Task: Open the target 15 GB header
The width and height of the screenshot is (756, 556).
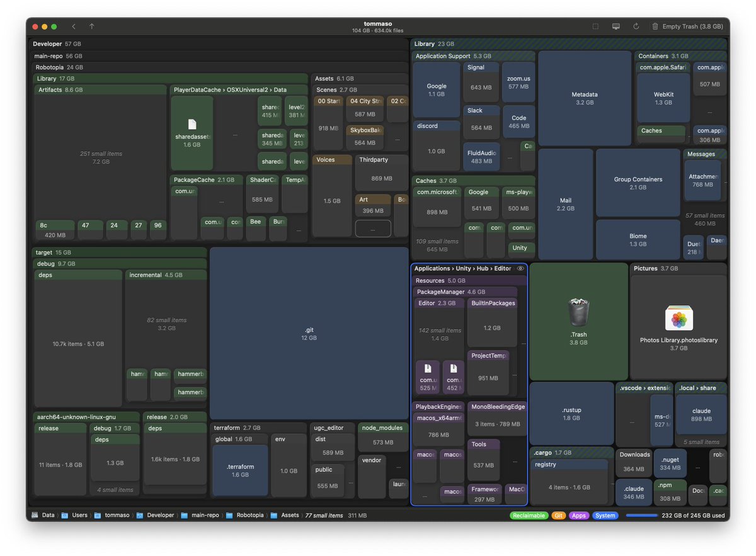Action: click(x=120, y=252)
